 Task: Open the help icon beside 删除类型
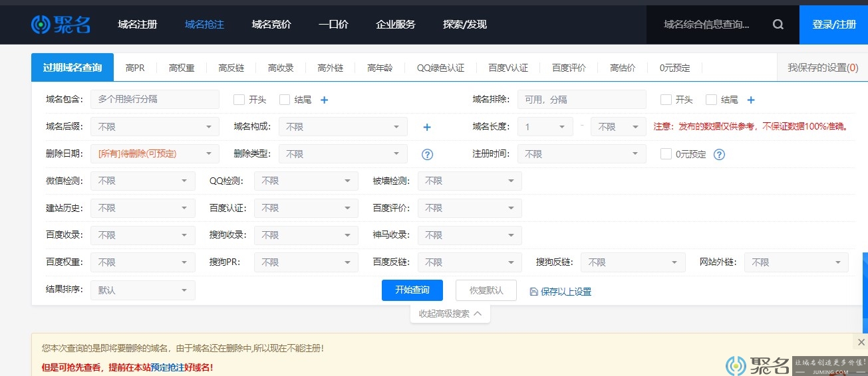(428, 154)
